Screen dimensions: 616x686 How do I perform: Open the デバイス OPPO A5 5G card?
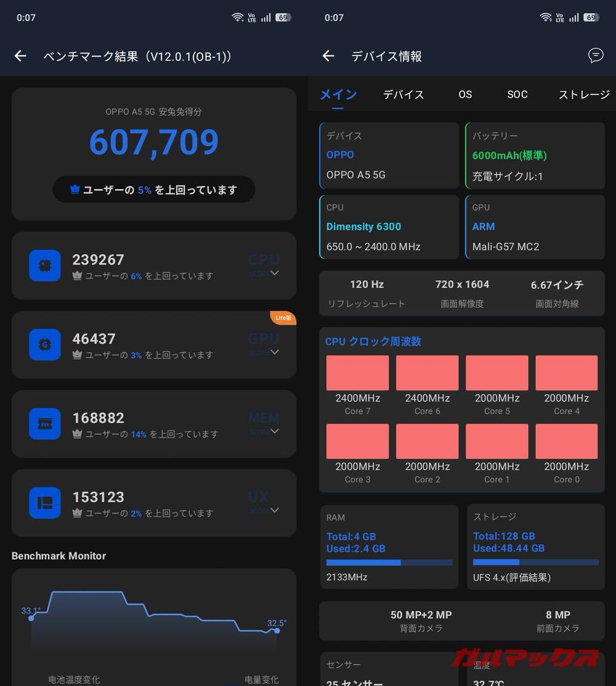pyautogui.click(x=389, y=155)
